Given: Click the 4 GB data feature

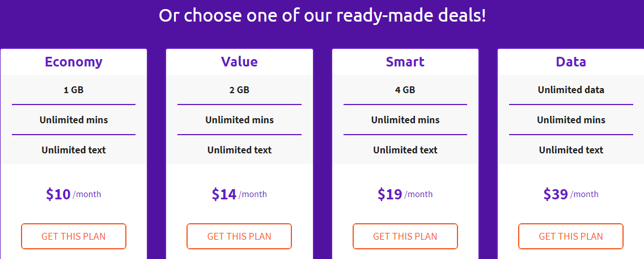Looking at the screenshot, I should click(x=405, y=90).
